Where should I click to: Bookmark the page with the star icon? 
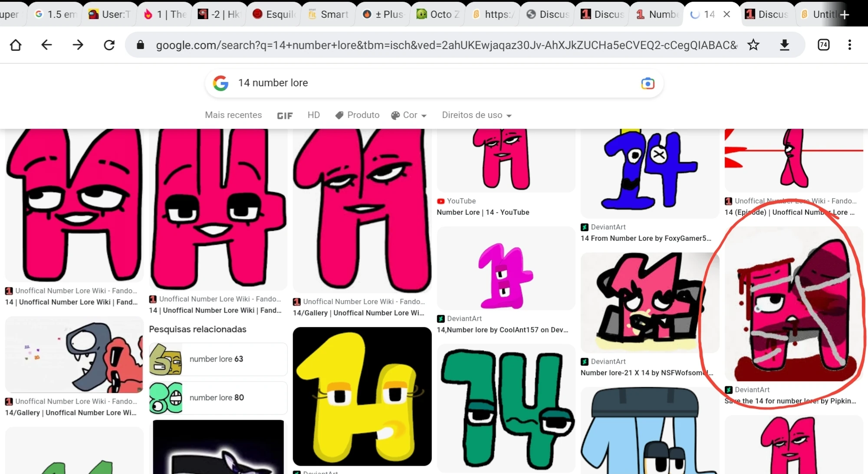(x=753, y=45)
